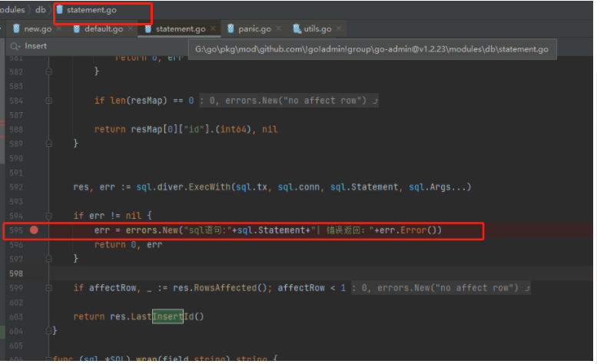This screenshot has width=597, height=364.
Task: Click highlighted Insert match in LastInsertId
Action: [168, 316]
